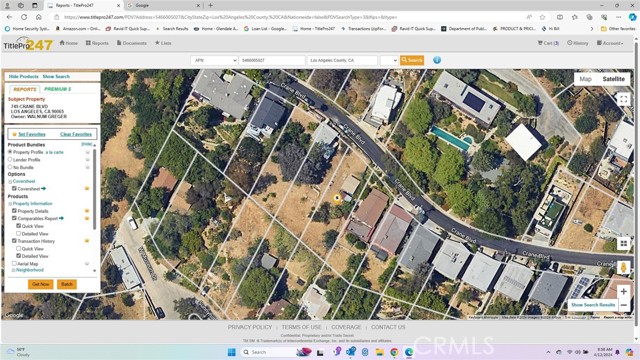Click Show Search Results button

tap(593, 305)
